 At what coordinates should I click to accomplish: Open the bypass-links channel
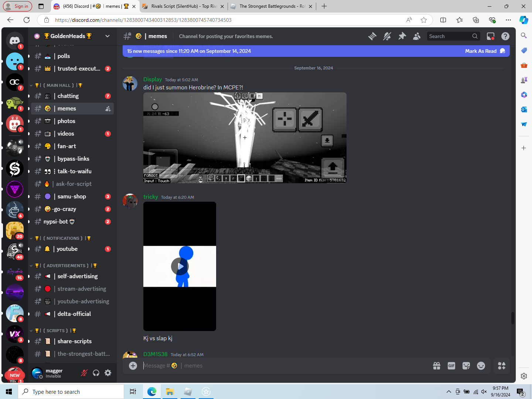point(72,159)
